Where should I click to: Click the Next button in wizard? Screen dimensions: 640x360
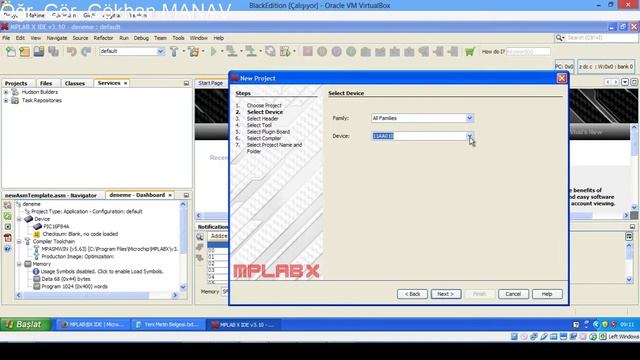(446, 294)
